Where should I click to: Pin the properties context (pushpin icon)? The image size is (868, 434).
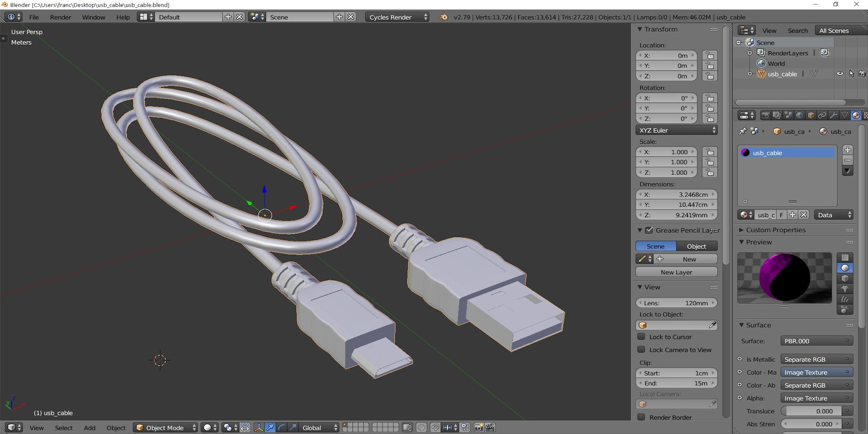tap(742, 131)
